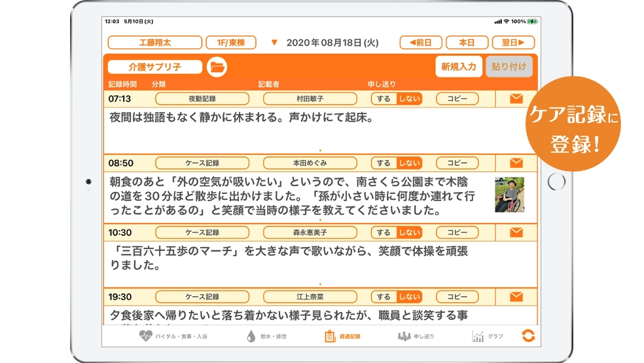Viewport: 644px width, 363px height.
Task: Set 申し送り to する for 07:13 record
Action: pyautogui.click(x=384, y=99)
